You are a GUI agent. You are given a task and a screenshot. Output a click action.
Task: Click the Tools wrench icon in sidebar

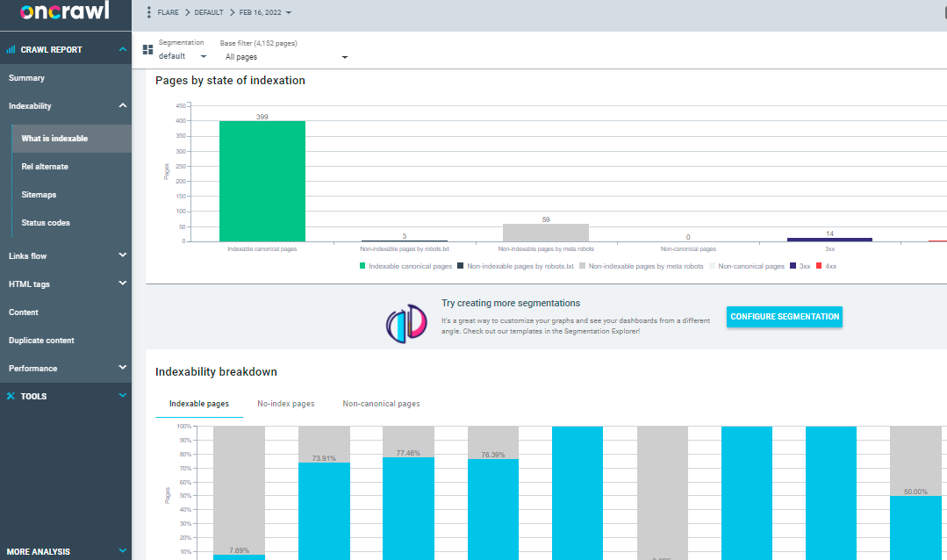tap(11, 397)
